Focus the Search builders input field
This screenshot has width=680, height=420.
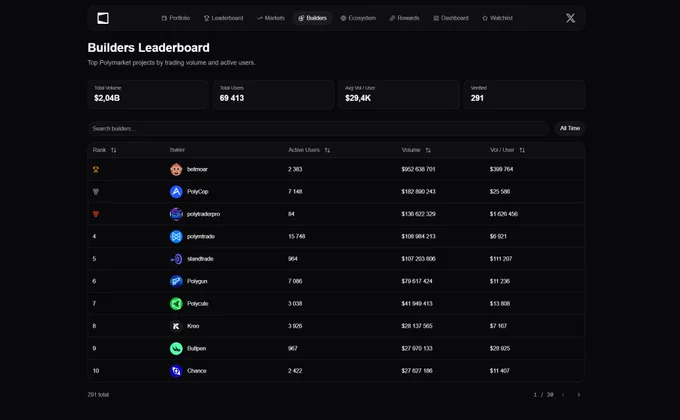pyautogui.click(x=318, y=128)
